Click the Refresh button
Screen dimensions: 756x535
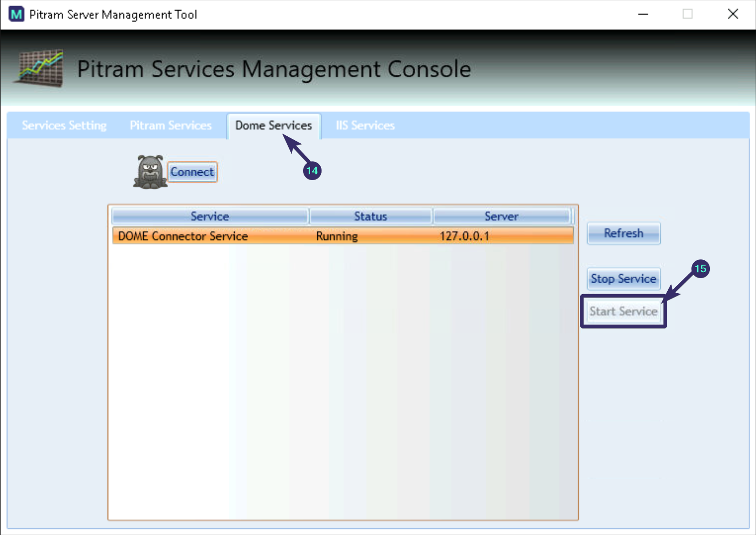tap(623, 233)
